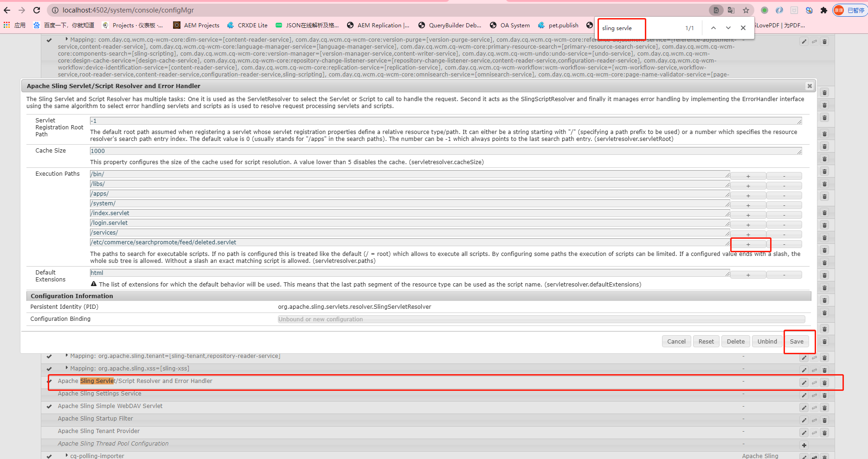The width and height of the screenshot is (868, 459).
Task: Expand the cq-wcm-core Mapping entry
Action: 67,39
